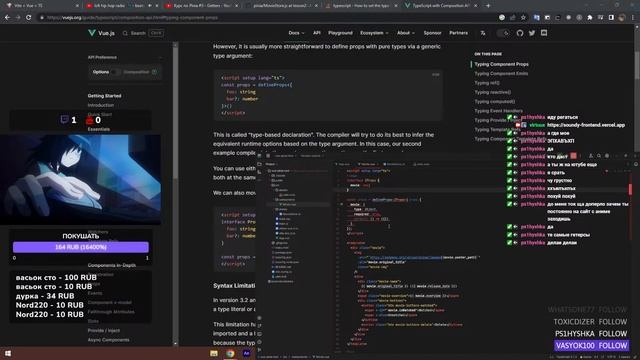Switch to the pinia MovieStore.js tab

[282, 6]
